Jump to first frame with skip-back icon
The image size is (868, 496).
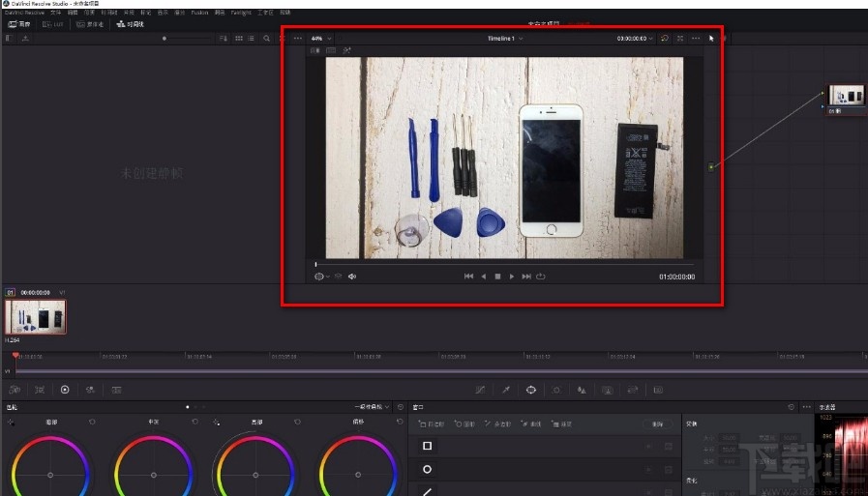click(468, 277)
